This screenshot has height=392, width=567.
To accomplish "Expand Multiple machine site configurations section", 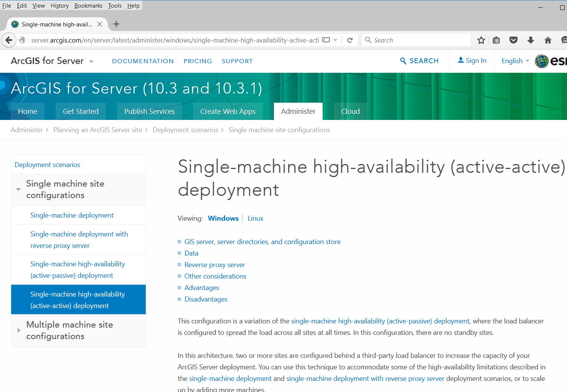I will (18, 330).
